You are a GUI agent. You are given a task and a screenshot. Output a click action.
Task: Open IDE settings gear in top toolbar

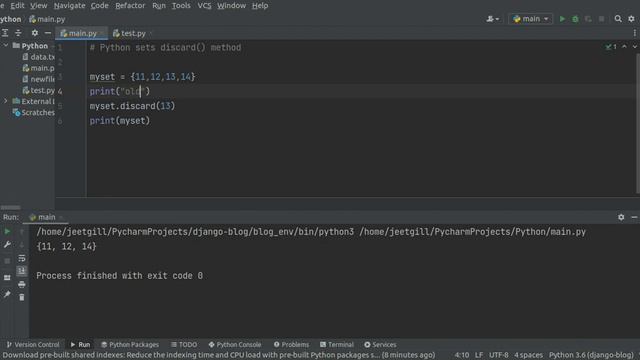pos(631,19)
